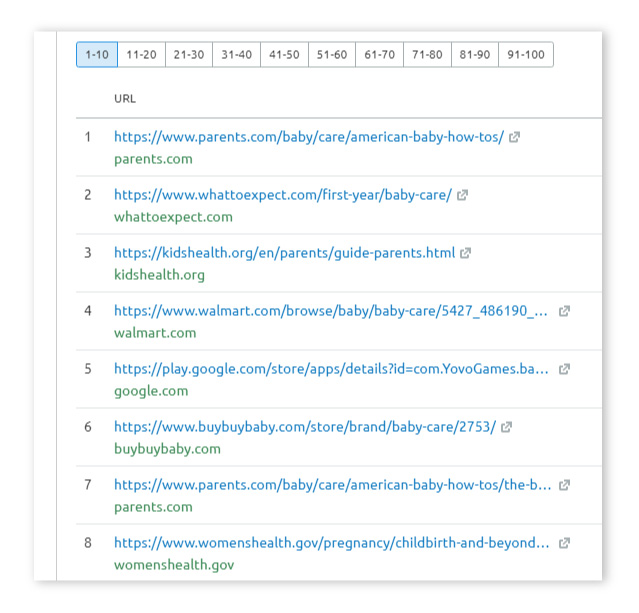Image resolution: width=639 pixels, height=613 pixels.
Task: Switch to the 61-70 results tab
Action: tap(379, 54)
